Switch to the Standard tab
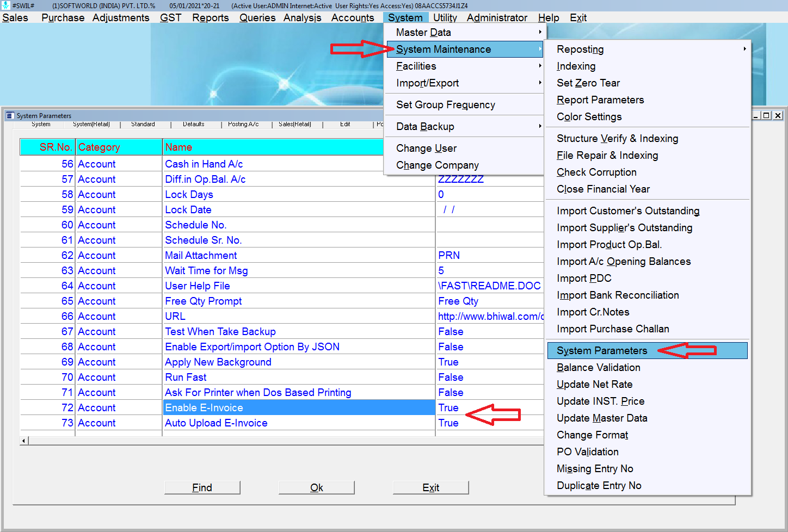 pyautogui.click(x=143, y=125)
